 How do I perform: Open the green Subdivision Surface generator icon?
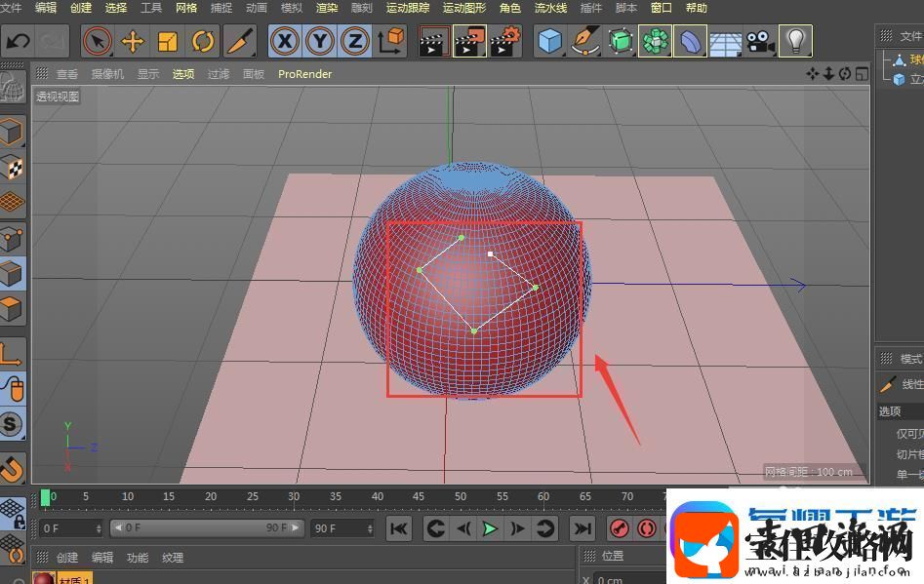(x=620, y=41)
